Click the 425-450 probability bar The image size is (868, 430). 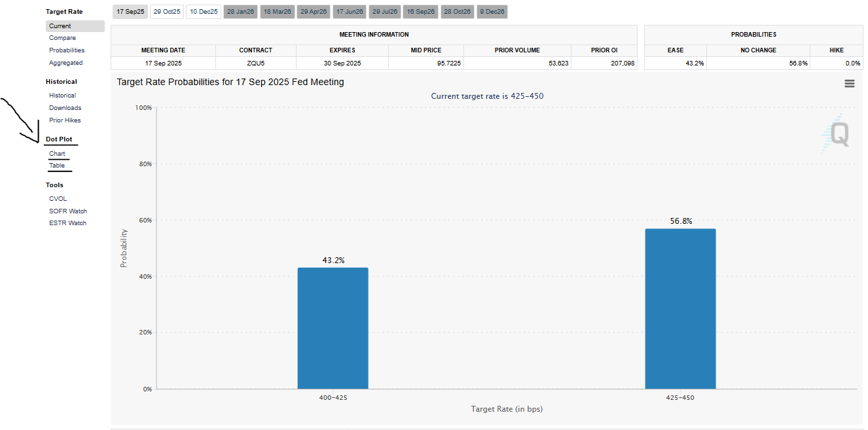(681, 308)
